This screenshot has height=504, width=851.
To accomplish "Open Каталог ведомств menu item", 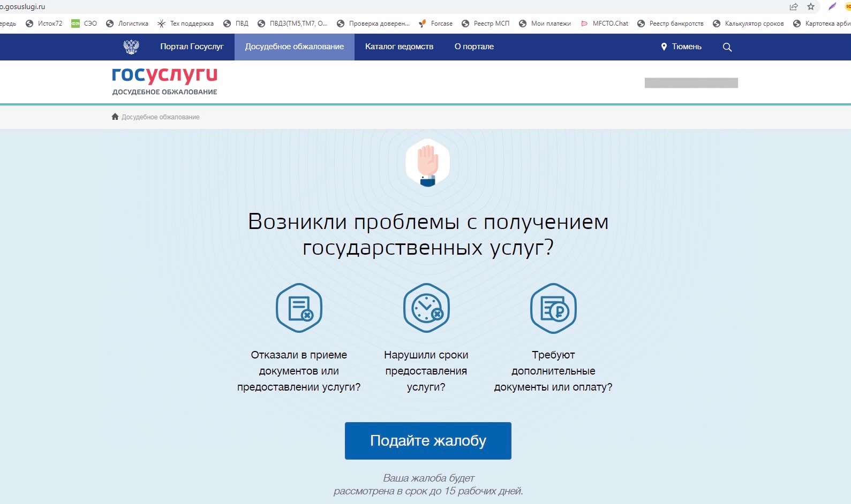I will tap(399, 47).
